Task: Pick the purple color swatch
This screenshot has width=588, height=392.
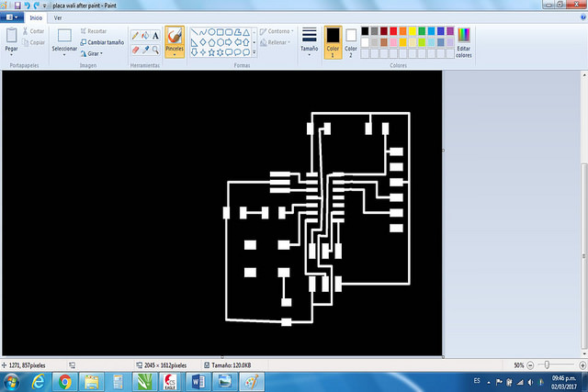Action: click(x=450, y=31)
